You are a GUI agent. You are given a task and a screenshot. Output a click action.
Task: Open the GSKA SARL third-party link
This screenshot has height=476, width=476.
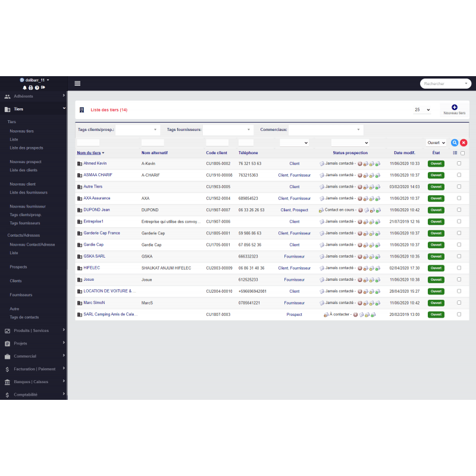pyautogui.click(x=94, y=256)
